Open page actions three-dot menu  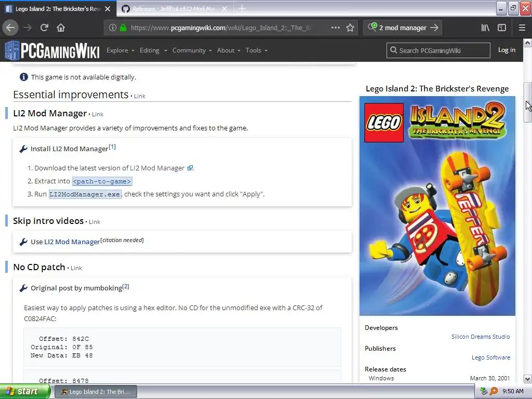(335, 28)
